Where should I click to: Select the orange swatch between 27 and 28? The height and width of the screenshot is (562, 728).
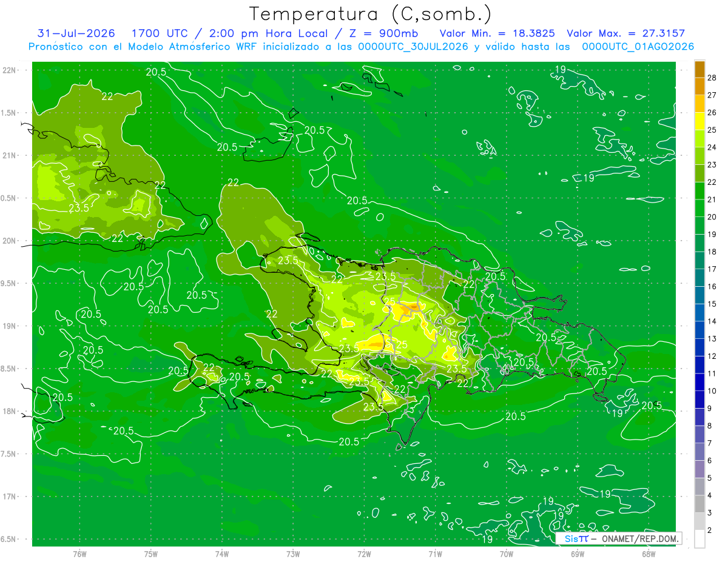coord(699,87)
